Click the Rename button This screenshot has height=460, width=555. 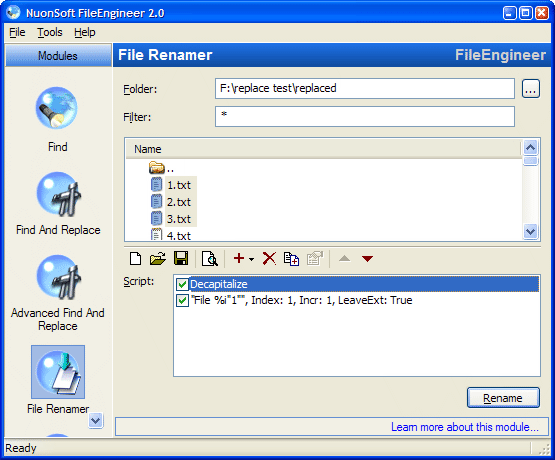[x=503, y=398]
